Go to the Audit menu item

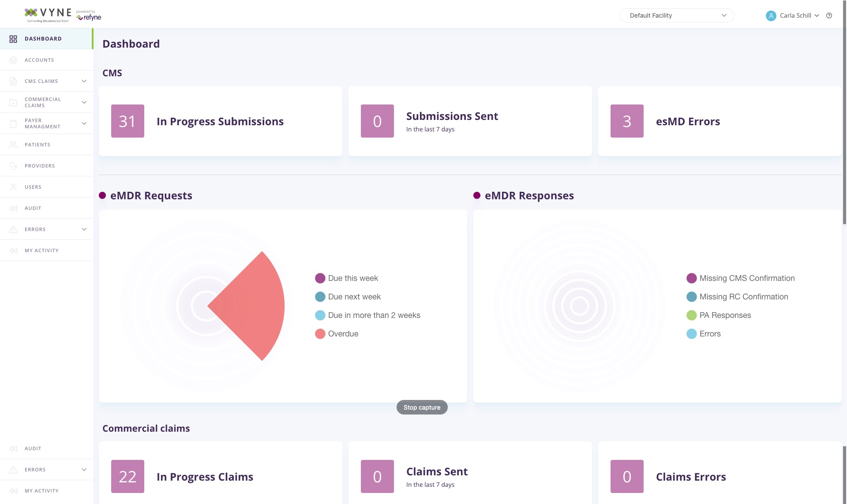pos(33,208)
